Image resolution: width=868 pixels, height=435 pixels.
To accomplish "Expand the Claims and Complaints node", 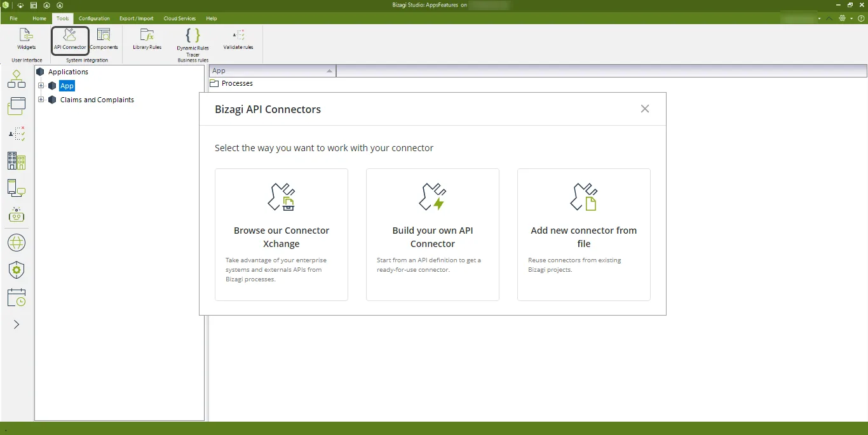I will (41, 100).
